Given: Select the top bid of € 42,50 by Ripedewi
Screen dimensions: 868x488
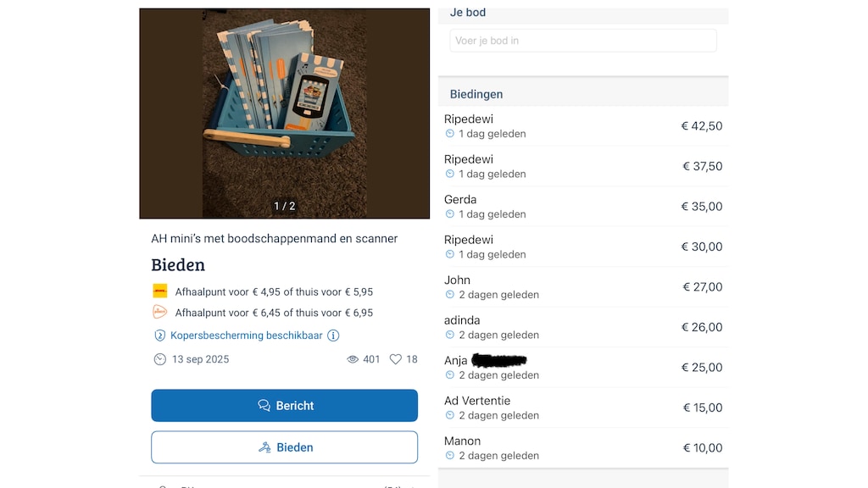Looking at the screenshot, I should pyautogui.click(x=583, y=125).
